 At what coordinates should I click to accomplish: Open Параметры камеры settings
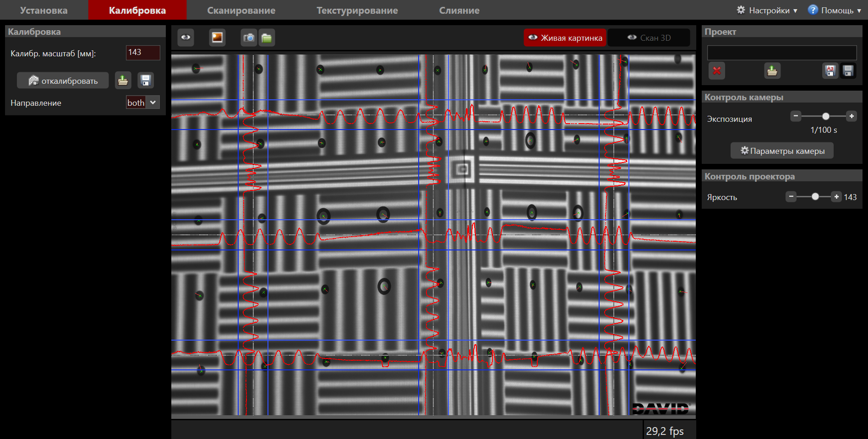point(782,151)
